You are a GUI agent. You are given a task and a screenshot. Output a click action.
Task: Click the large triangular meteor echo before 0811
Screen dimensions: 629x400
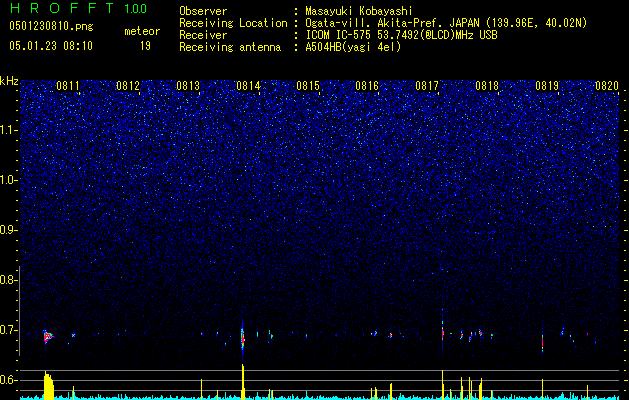tap(48, 337)
